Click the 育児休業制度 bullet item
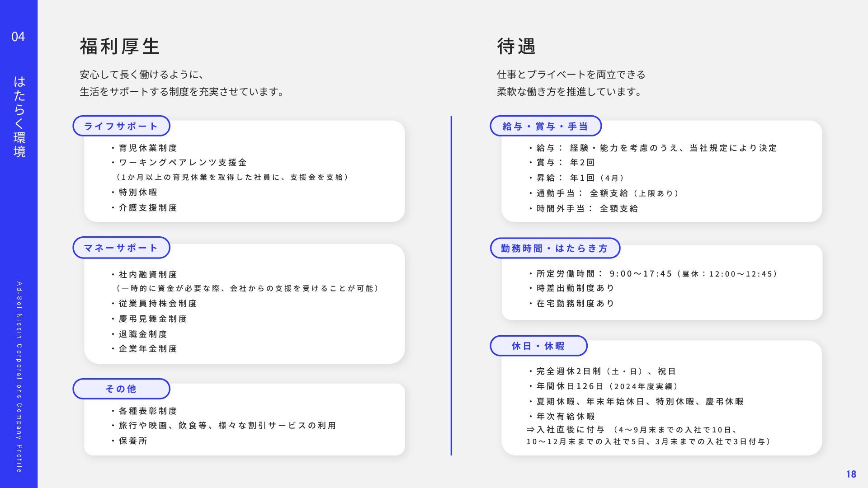Viewport: 868px width, 488px height. (x=148, y=148)
